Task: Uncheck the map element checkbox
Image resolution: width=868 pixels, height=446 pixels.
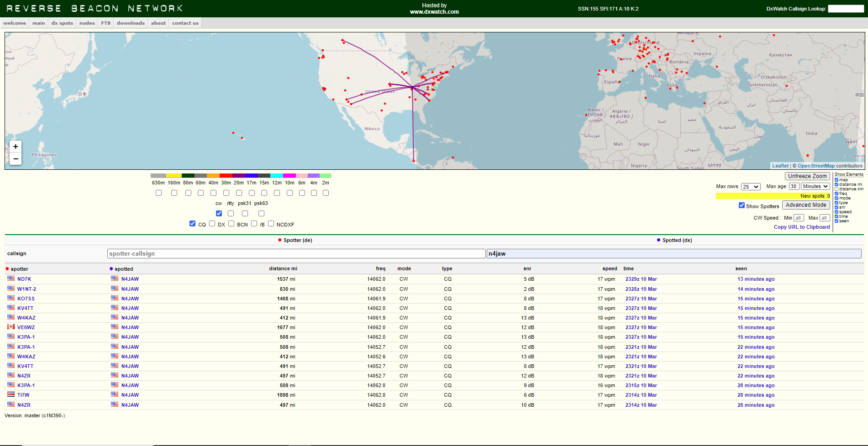Action: (x=836, y=180)
